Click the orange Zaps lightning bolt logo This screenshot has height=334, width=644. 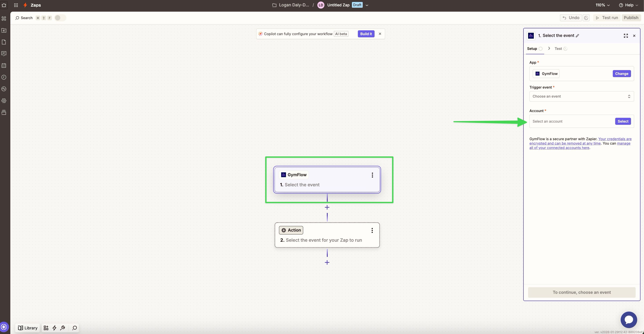tap(25, 5)
